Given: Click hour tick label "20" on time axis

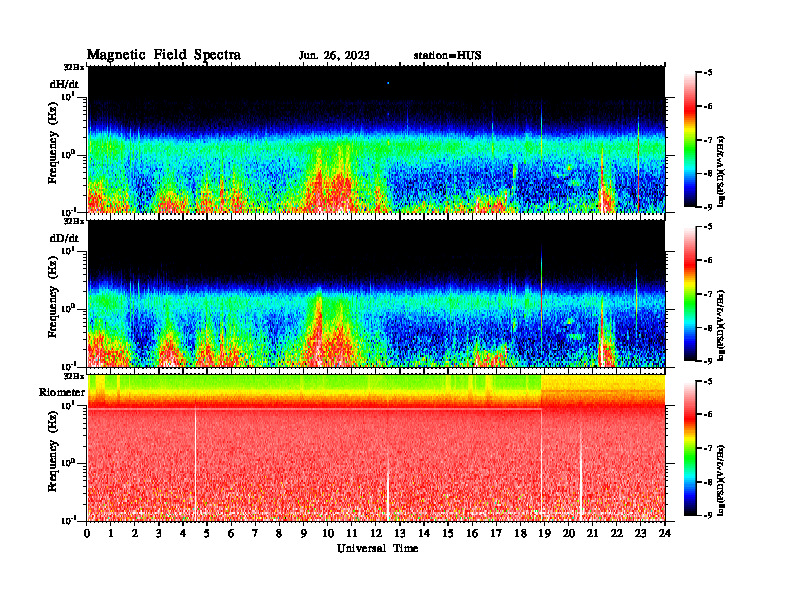Looking at the screenshot, I should point(568,534).
